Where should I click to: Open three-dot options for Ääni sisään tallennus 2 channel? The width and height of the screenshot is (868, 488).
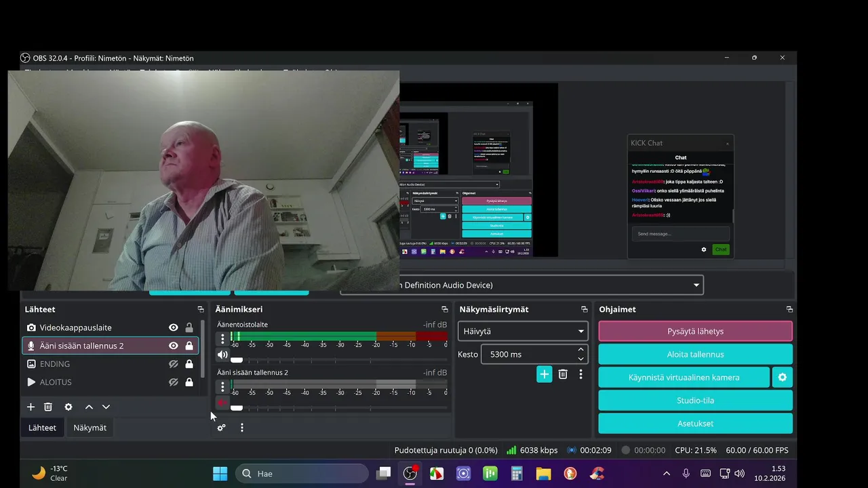point(222,387)
